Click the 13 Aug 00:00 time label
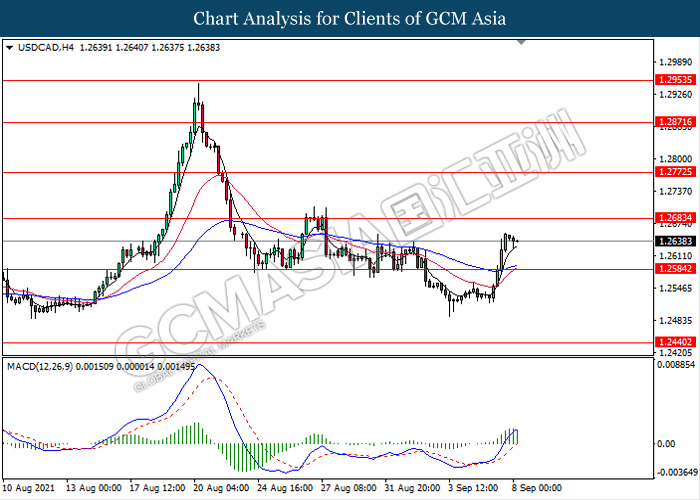Screen dimensions: 700x500 94,488
